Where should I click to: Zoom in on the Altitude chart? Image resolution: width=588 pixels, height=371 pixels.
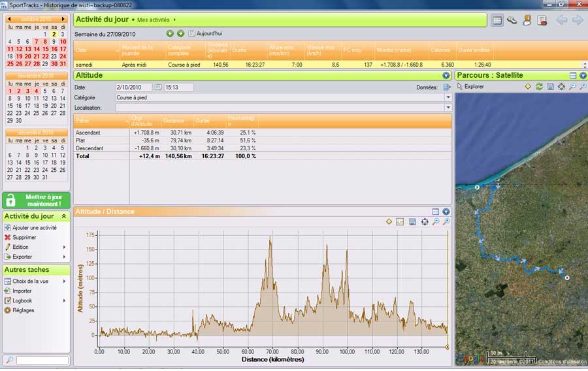tap(446, 222)
